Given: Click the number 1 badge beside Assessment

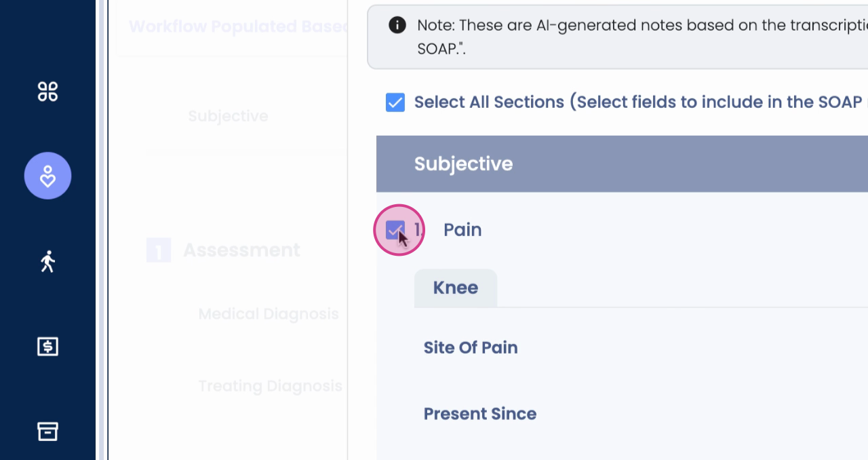Looking at the screenshot, I should click(159, 251).
